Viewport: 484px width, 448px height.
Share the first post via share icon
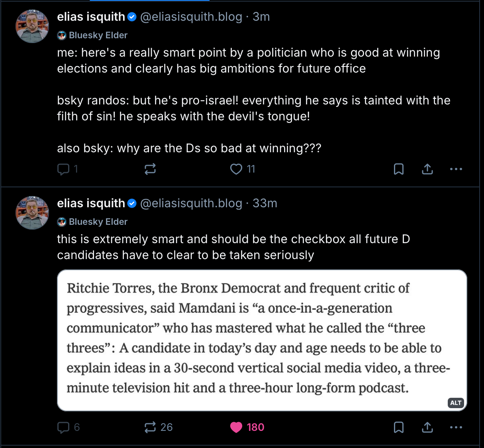(427, 169)
